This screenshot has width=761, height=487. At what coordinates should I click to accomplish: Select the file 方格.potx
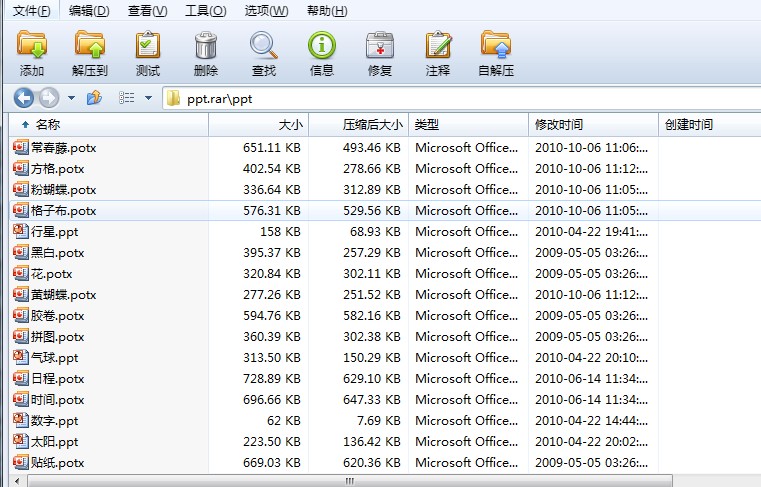[x=58, y=168]
